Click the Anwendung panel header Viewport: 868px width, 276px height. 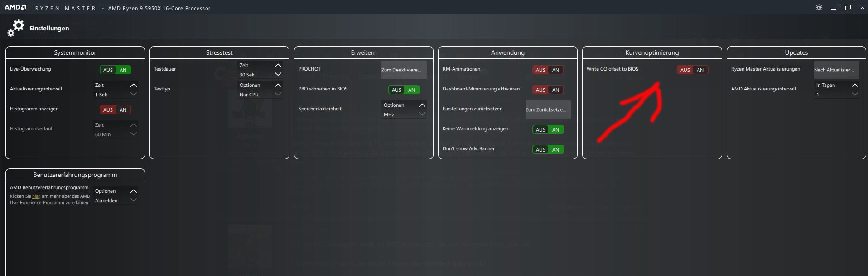[x=508, y=52]
